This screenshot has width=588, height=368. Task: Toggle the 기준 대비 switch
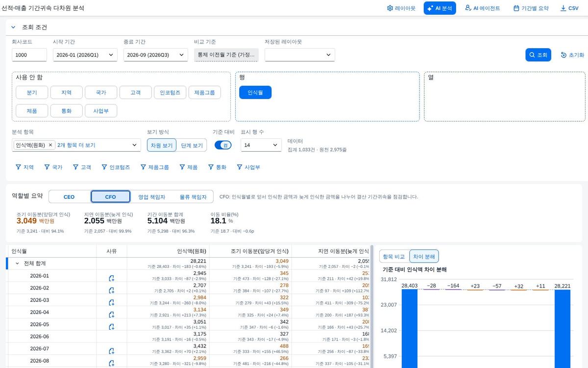coord(223,145)
